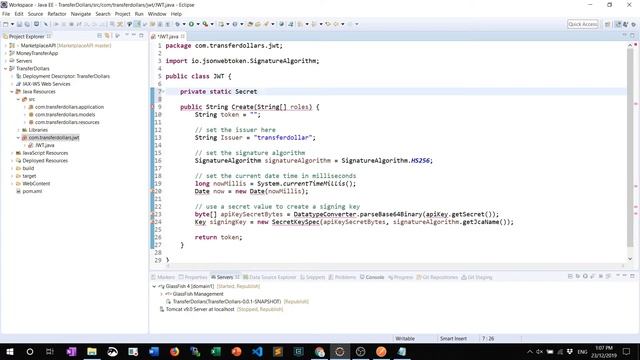Open the New dropdown arrow beside New icon

click(12, 24)
